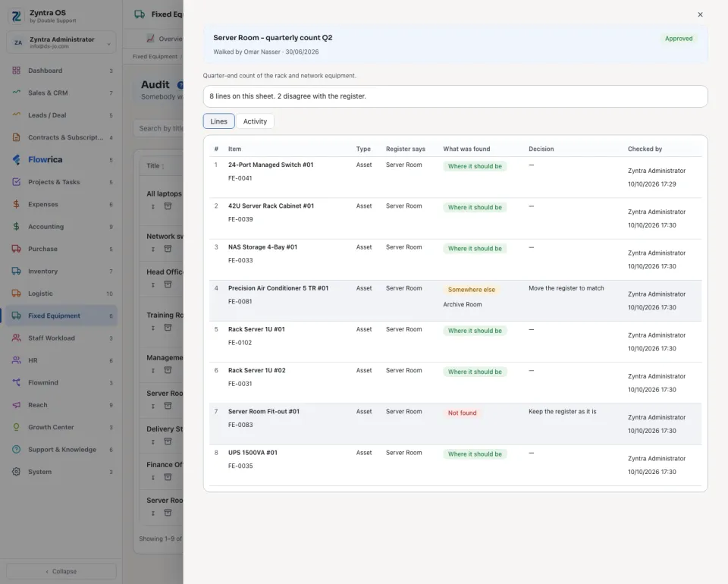Open Dashboard from the sidebar
This screenshot has height=584, width=728.
(61, 71)
